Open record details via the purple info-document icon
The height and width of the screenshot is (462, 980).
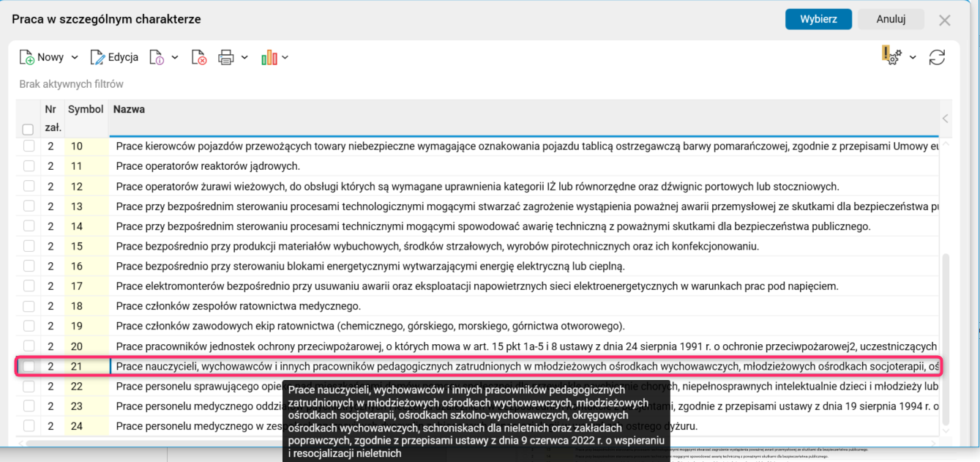(x=157, y=56)
